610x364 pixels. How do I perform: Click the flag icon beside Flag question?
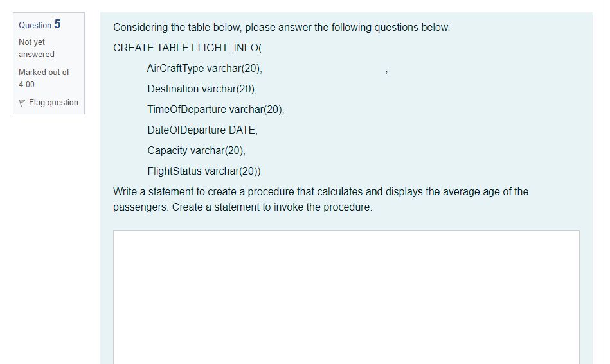[22, 103]
